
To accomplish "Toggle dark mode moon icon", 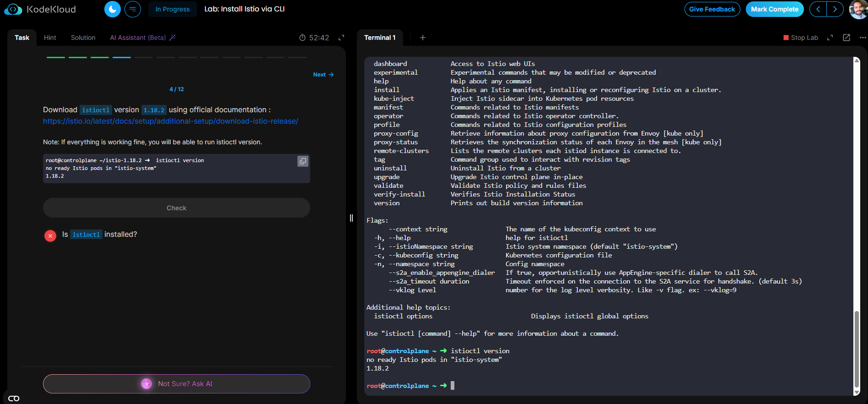I will pyautogui.click(x=112, y=9).
